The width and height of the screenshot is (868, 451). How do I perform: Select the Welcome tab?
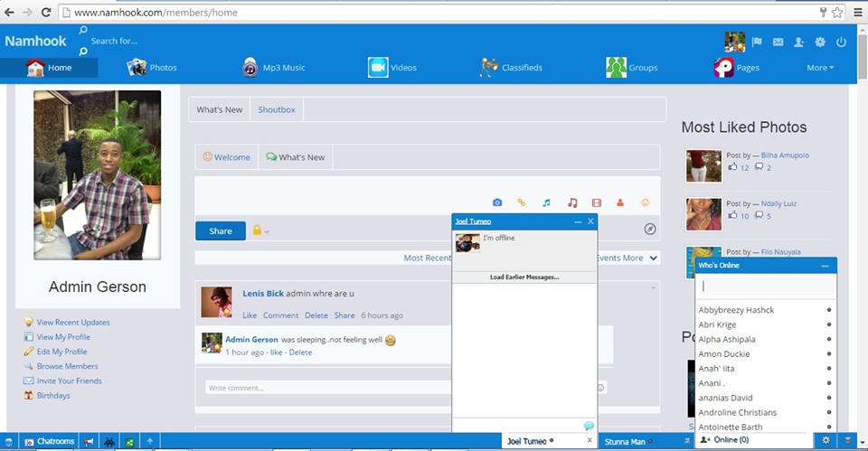[226, 157]
